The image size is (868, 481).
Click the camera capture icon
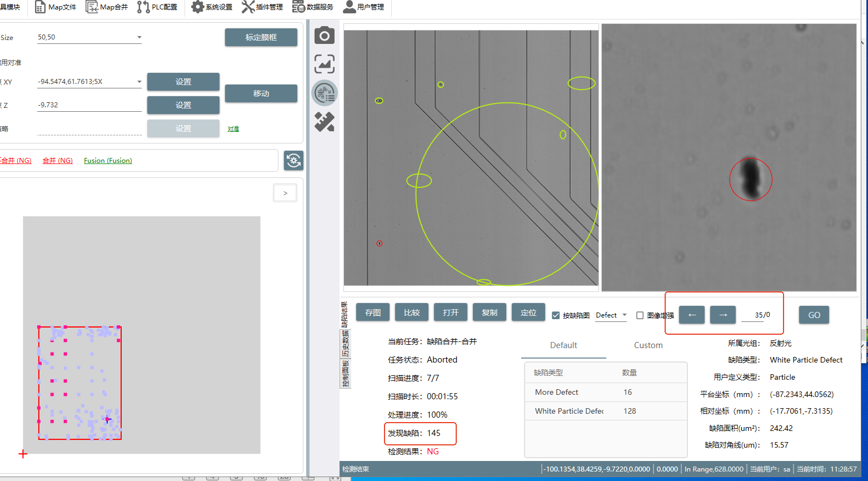click(x=325, y=36)
